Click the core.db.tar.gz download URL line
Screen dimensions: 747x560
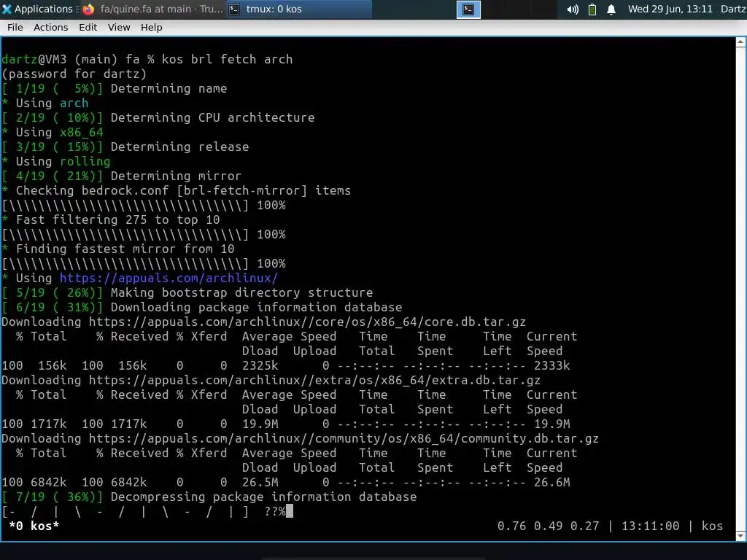point(263,322)
